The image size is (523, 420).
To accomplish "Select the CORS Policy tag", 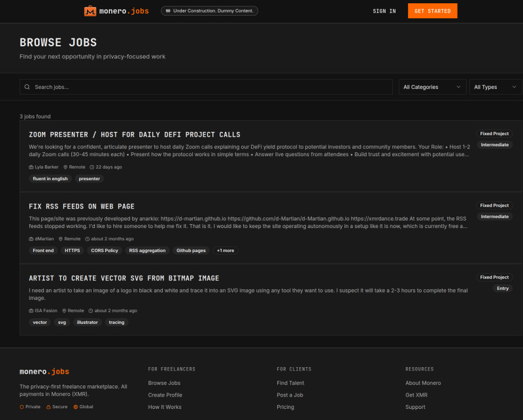I will tap(105, 250).
